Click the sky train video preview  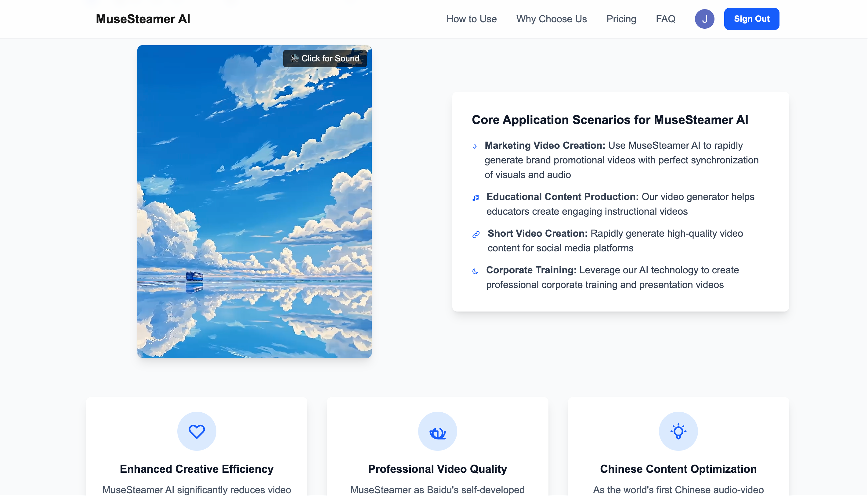click(x=254, y=202)
